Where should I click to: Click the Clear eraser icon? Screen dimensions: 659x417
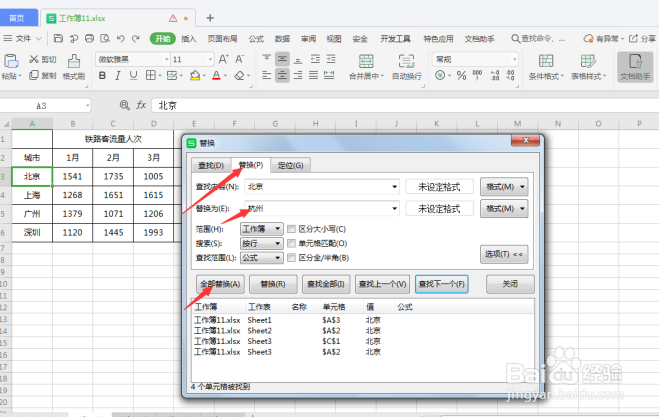click(239, 76)
